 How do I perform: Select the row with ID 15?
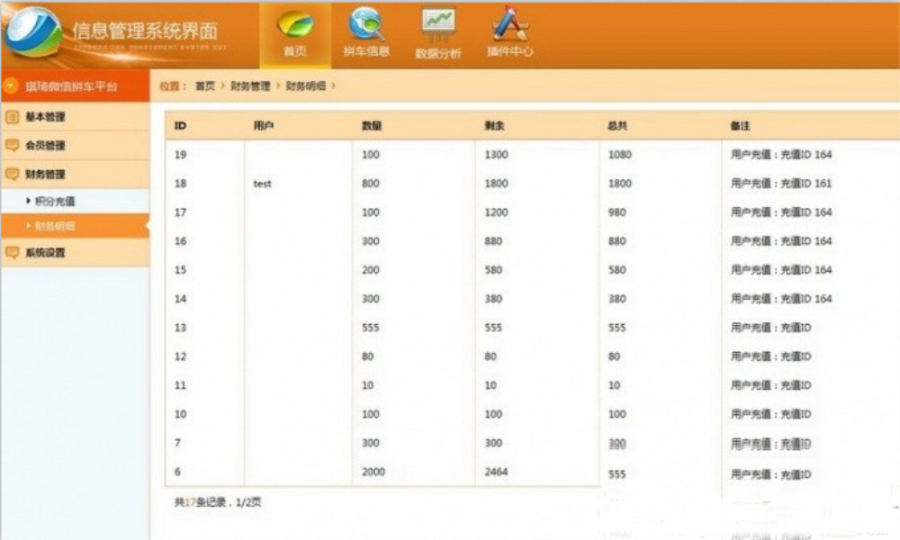point(531,270)
